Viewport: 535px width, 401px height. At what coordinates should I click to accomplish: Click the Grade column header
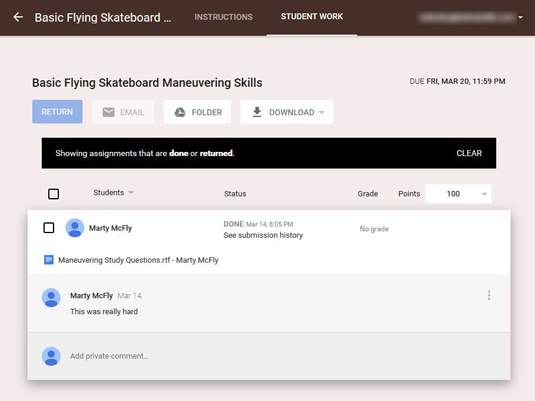coord(368,194)
